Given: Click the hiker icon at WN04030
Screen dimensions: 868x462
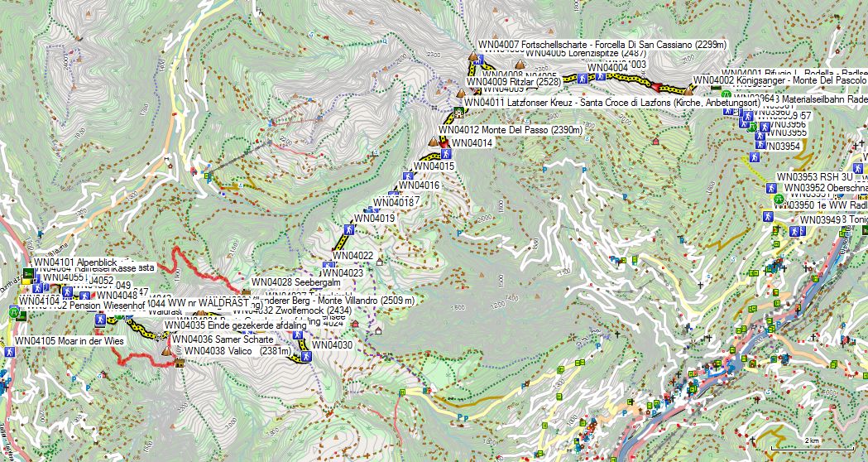Looking at the screenshot, I should click(306, 357).
